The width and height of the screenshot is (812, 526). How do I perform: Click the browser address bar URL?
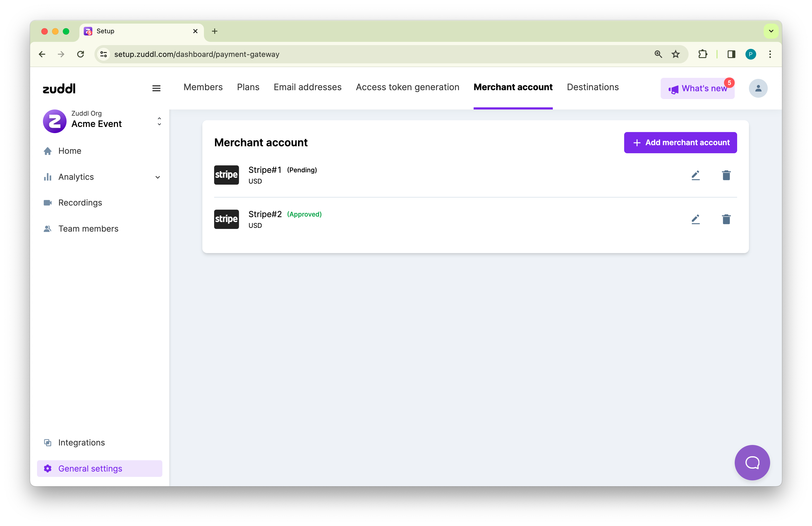point(197,54)
